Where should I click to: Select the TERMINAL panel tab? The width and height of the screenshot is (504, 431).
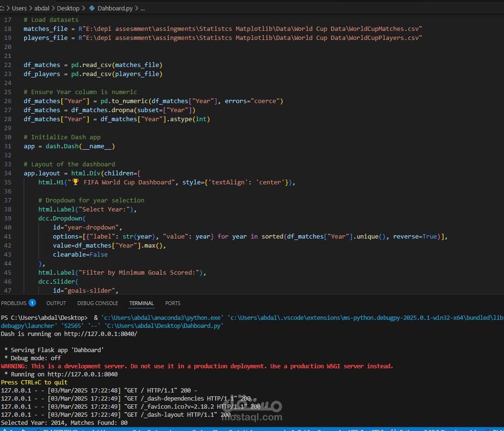(x=142, y=303)
